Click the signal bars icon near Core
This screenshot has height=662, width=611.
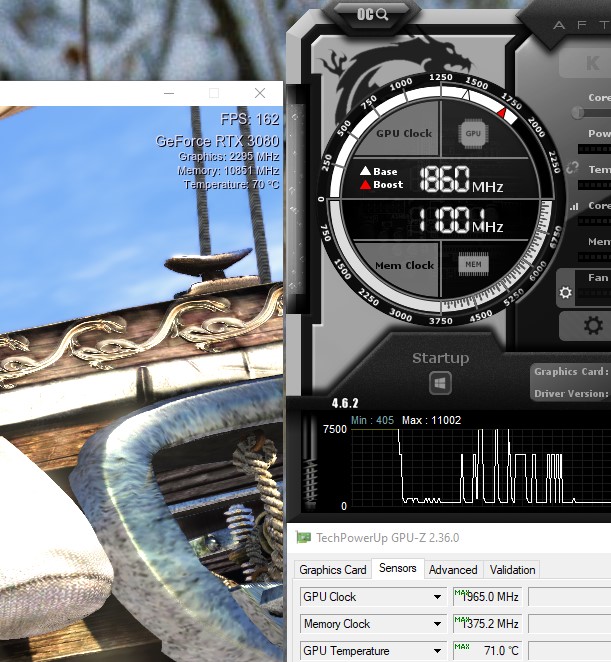click(x=574, y=206)
